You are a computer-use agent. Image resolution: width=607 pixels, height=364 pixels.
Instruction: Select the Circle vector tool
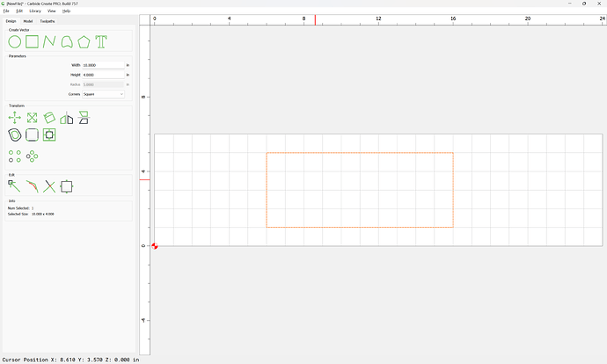tap(15, 41)
